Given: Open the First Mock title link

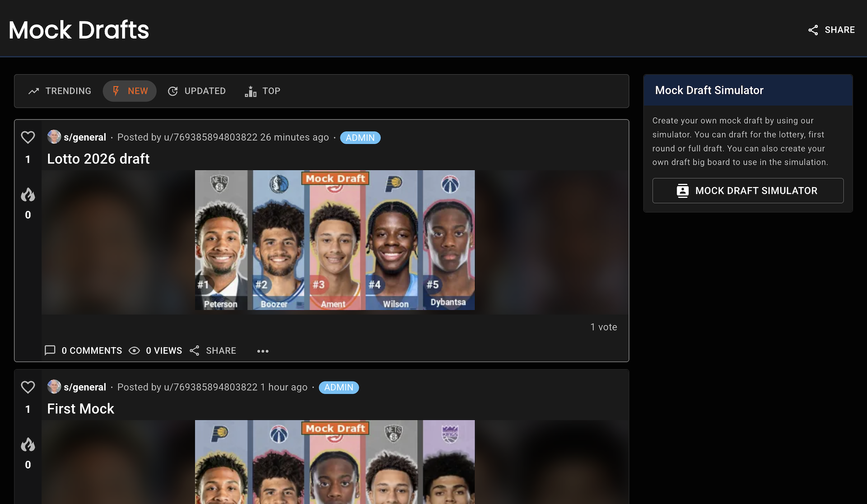Looking at the screenshot, I should coord(80,409).
